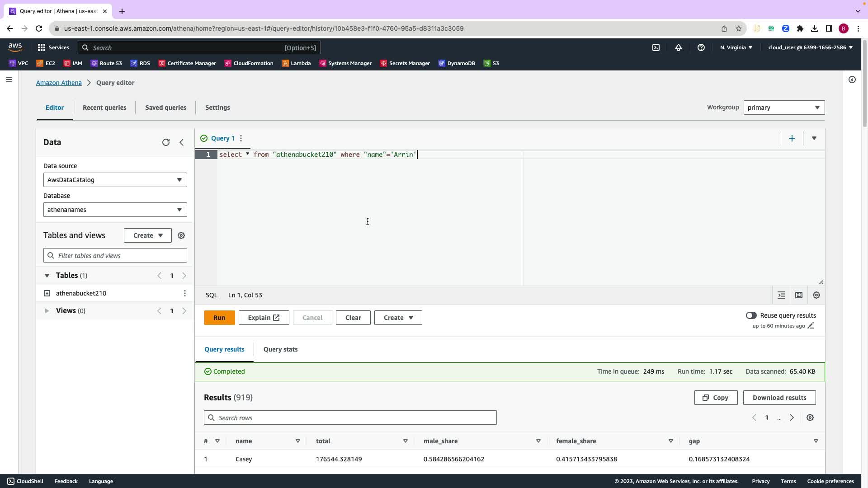
Task: Click the Search rows input field
Action: tap(350, 418)
